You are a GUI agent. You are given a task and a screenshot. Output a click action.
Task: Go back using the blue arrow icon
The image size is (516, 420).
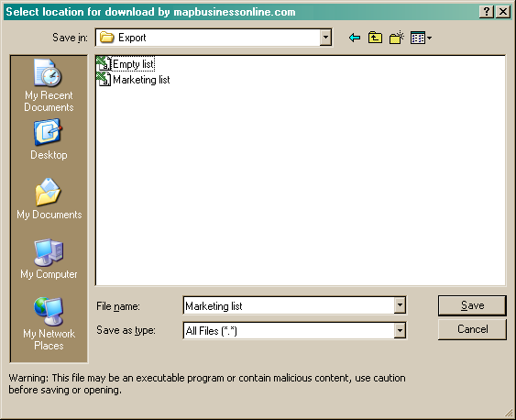(355, 38)
